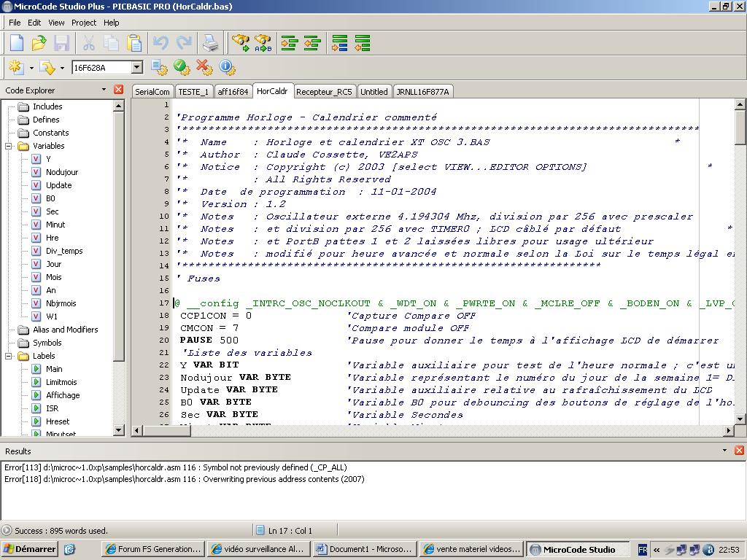Click the red X gear icon

[x=204, y=68]
